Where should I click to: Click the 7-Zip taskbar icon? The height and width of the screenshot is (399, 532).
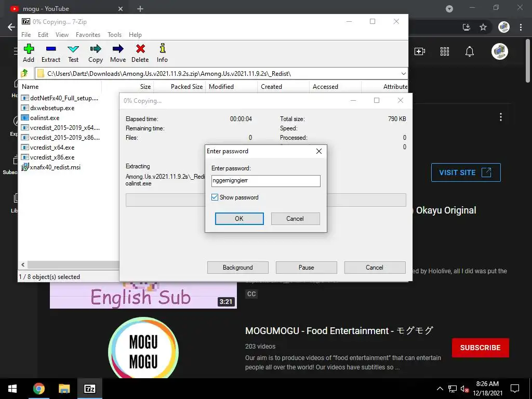pyautogui.click(x=89, y=389)
